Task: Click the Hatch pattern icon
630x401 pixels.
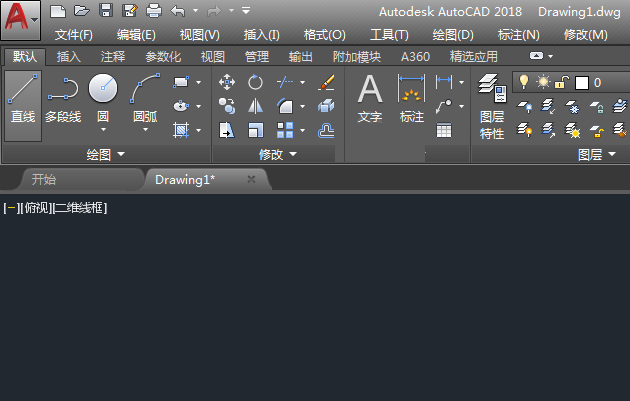Action: click(181, 130)
